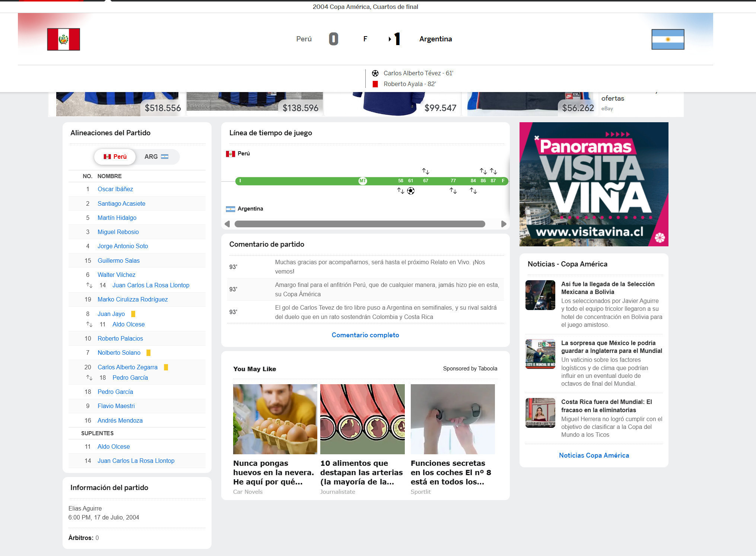Click the MT halftime marker on the timeline
Screen dimensions: 756x556
362,181
